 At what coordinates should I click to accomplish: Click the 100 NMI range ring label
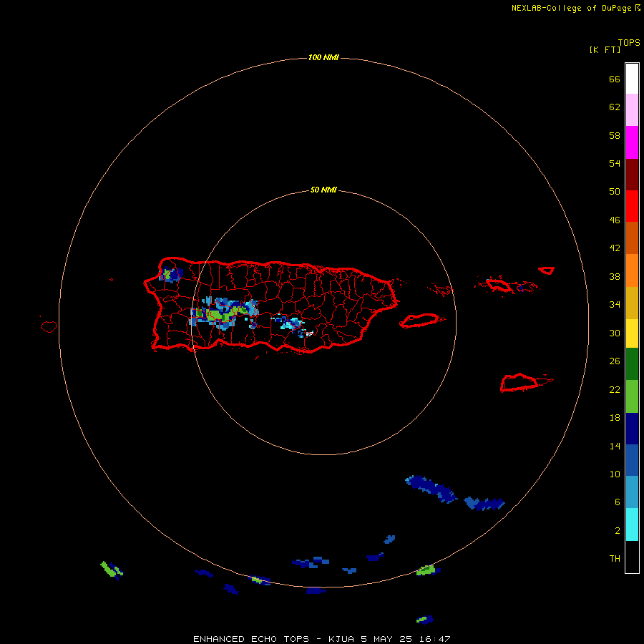coord(323,57)
